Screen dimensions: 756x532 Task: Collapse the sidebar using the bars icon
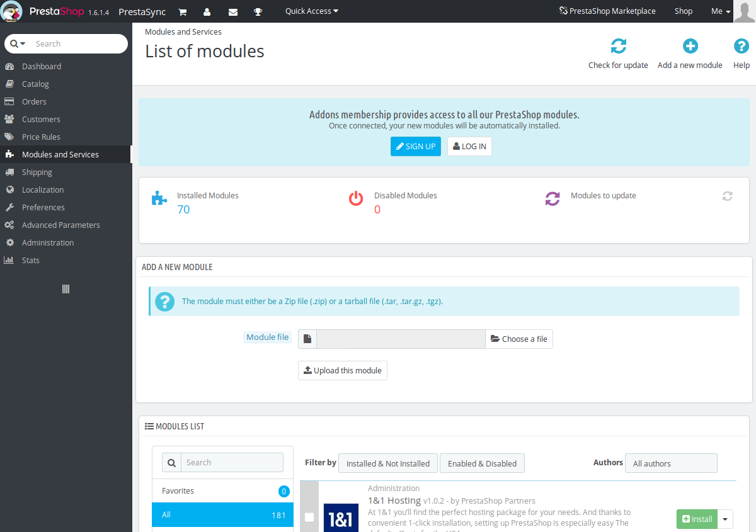[x=66, y=289]
